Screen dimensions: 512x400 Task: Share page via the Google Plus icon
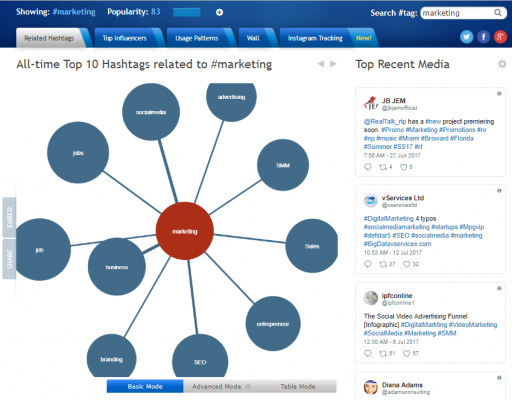point(500,37)
